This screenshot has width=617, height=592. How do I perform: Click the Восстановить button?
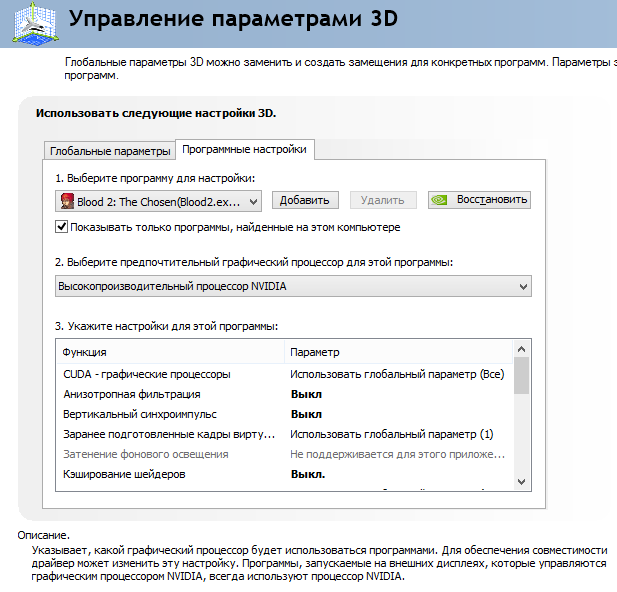[x=479, y=200]
